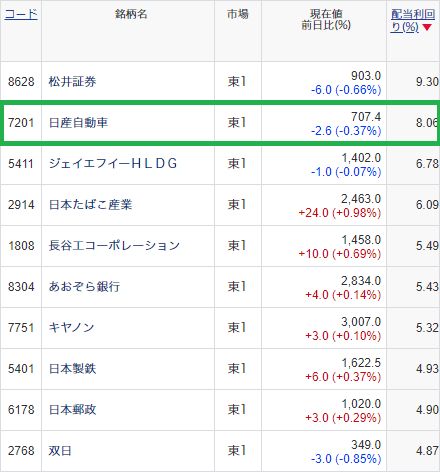Click the 5.49 dividend yield
The height and width of the screenshot is (472, 440).
[427, 246]
